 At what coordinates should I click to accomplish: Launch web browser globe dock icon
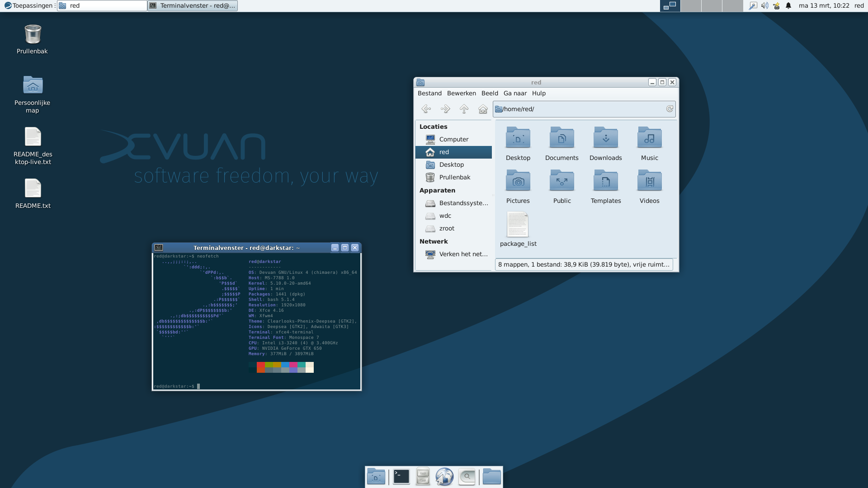pyautogui.click(x=444, y=477)
